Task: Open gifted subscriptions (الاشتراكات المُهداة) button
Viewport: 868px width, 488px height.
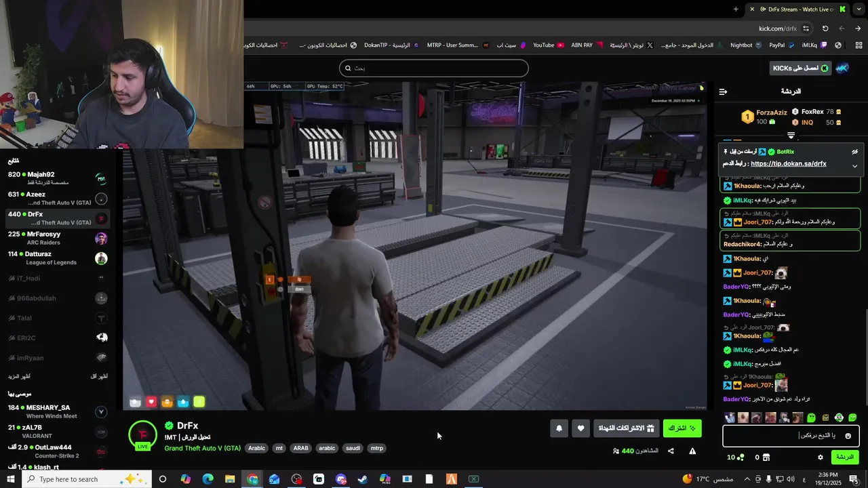Action: 626,428
